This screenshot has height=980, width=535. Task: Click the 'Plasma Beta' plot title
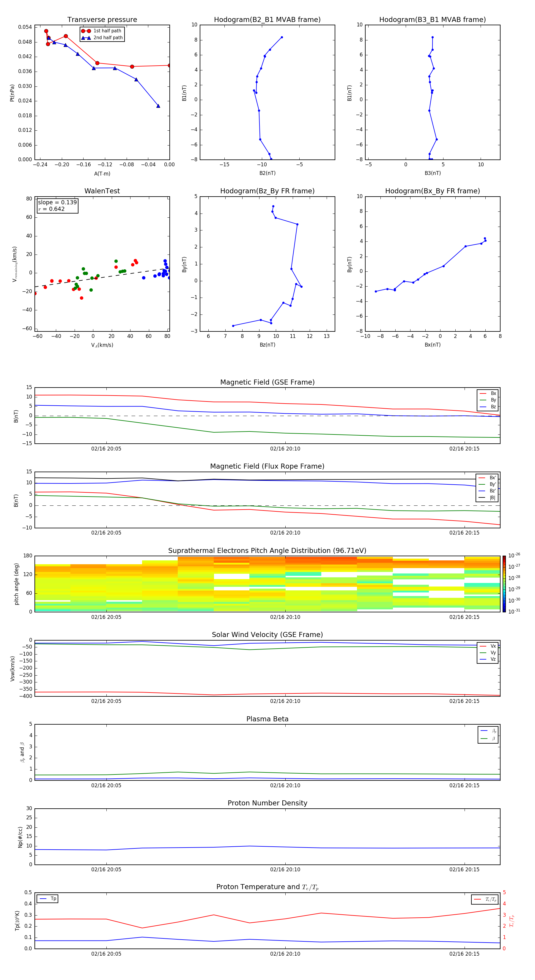click(267, 719)
